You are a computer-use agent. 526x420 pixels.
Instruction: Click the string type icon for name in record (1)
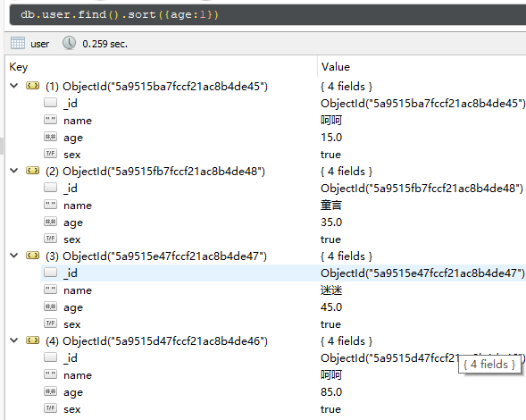coord(50,120)
